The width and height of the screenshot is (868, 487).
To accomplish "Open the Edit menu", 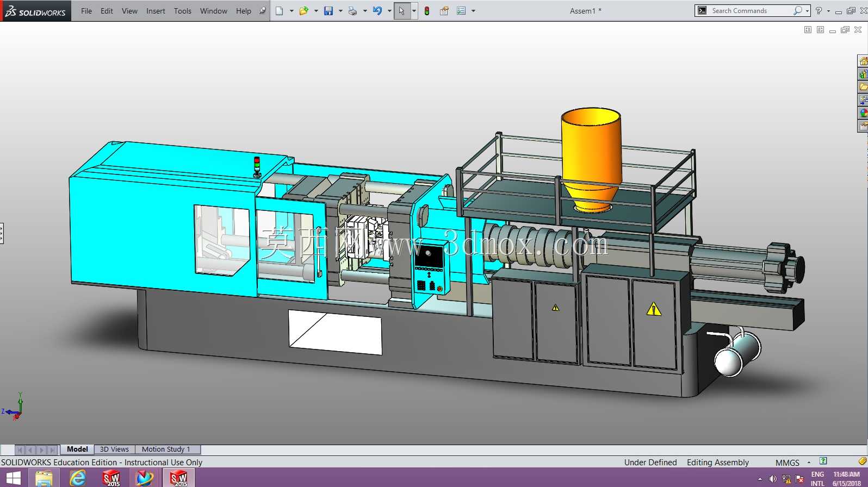I will [x=107, y=11].
